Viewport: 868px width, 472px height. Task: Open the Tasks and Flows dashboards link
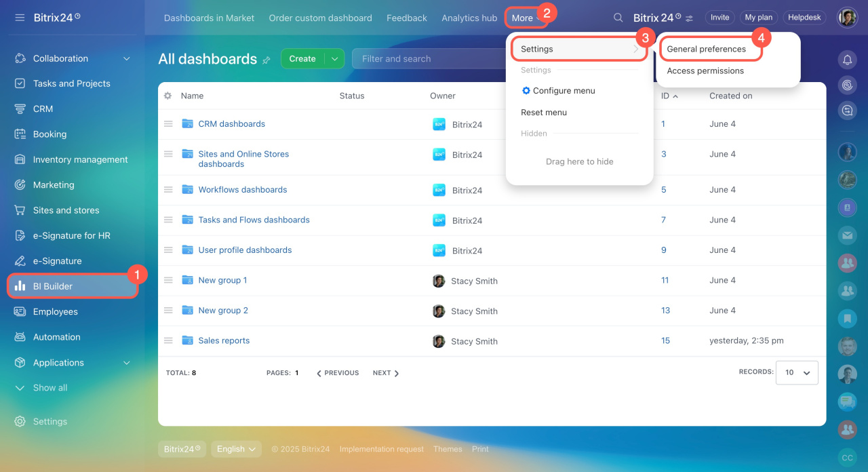pos(254,220)
